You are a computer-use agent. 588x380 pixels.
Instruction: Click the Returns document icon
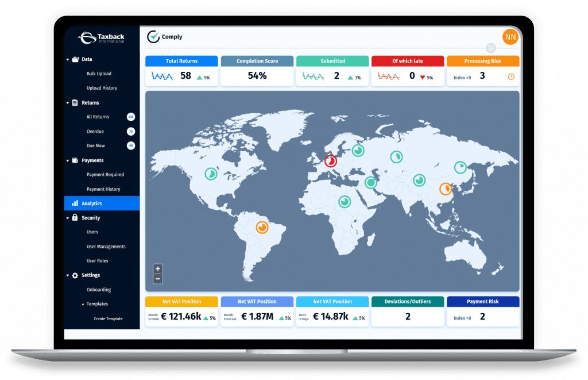[75, 102]
